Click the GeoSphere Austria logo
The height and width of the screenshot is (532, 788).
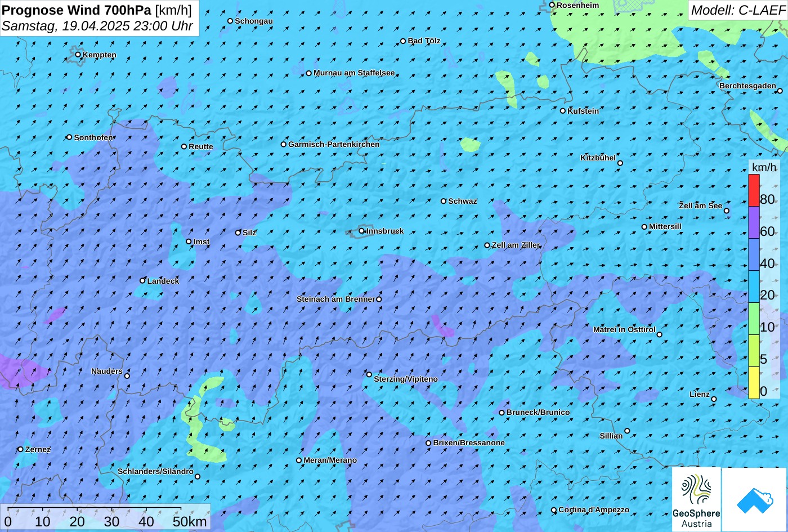[696, 499]
